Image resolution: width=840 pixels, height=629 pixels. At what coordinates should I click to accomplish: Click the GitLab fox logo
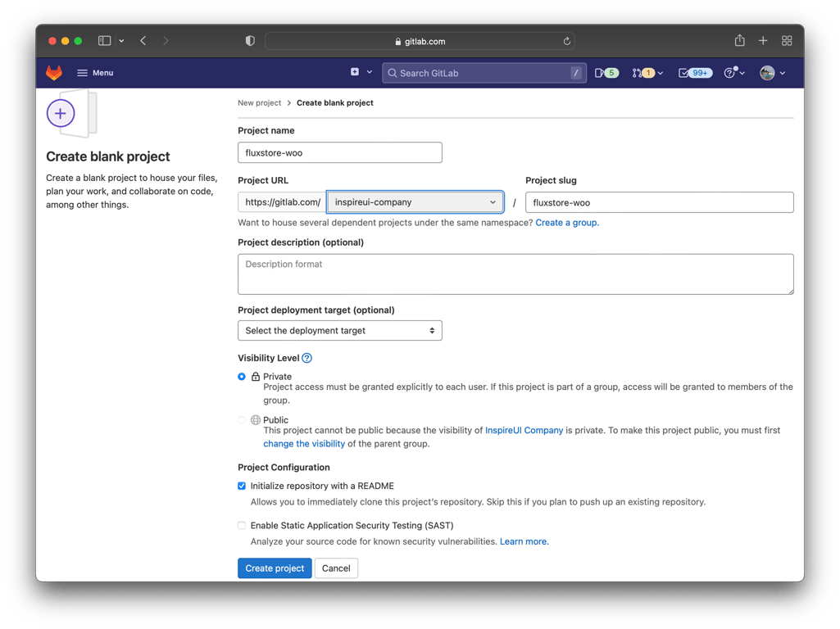[54, 73]
